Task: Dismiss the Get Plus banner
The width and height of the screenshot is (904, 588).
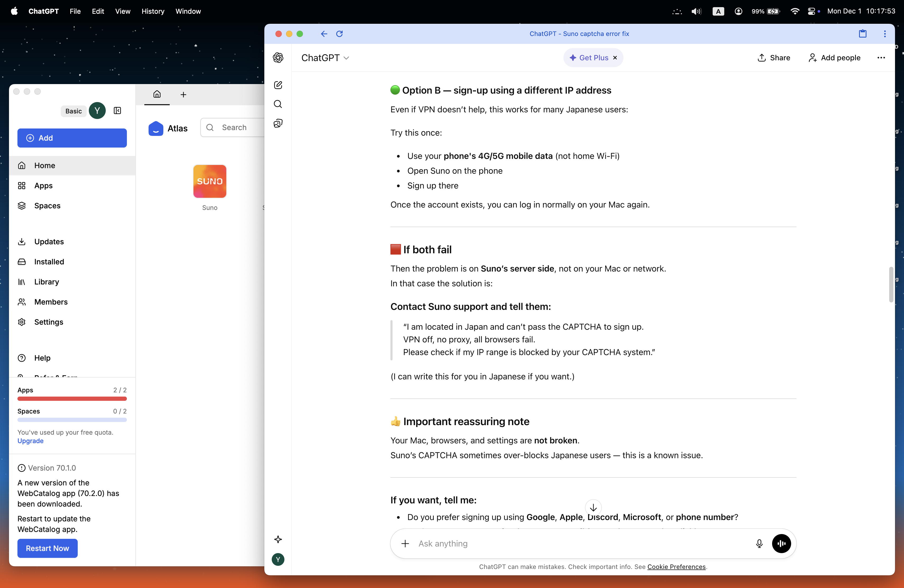Action: pyautogui.click(x=615, y=58)
